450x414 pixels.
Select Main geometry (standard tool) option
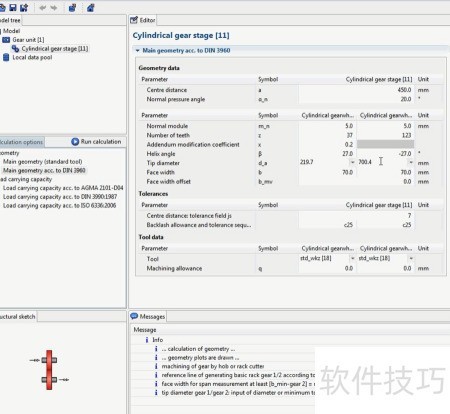click(x=43, y=162)
